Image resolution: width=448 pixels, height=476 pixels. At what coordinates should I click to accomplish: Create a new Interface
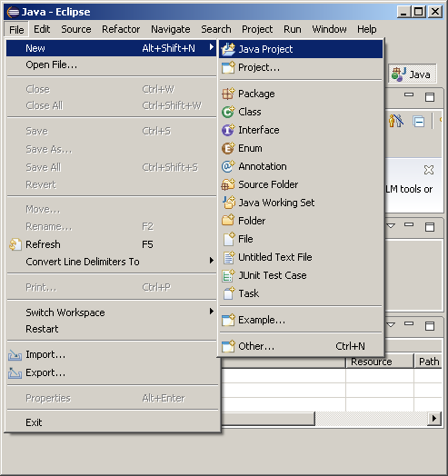tap(301, 130)
